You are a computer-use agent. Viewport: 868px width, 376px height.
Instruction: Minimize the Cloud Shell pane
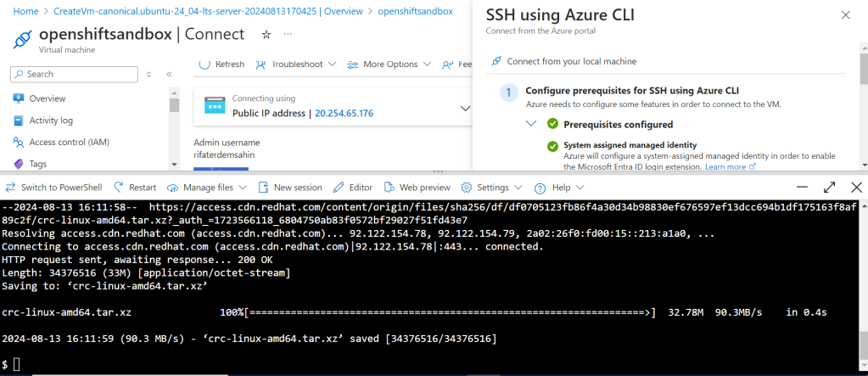pos(802,188)
